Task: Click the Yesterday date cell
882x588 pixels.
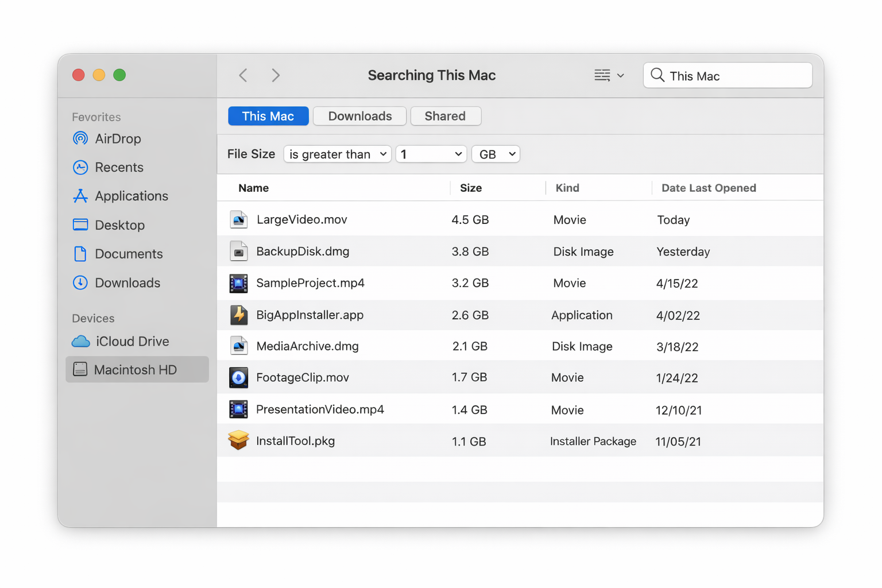Action: tap(683, 252)
